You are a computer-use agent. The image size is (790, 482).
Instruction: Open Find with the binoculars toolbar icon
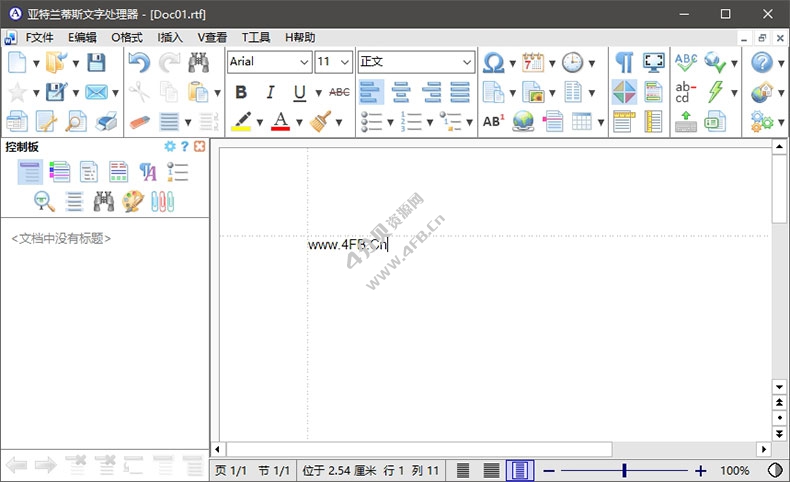point(199,62)
